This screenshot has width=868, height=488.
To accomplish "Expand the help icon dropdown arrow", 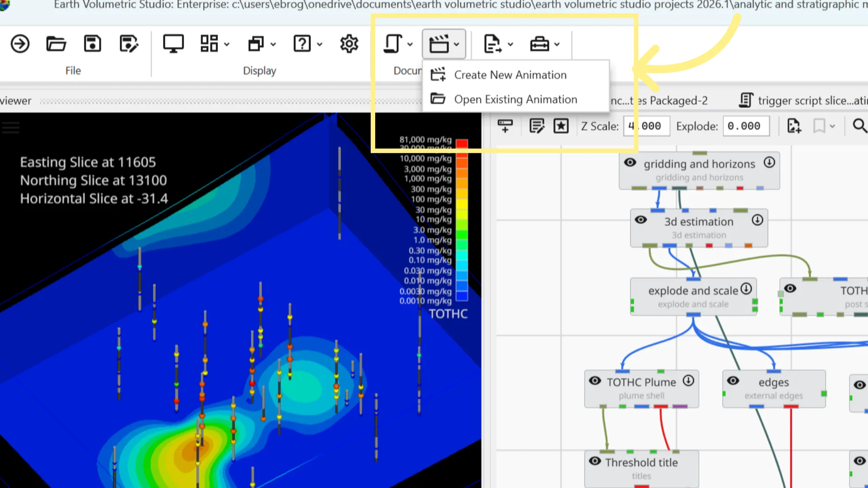I will click(320, 44).
